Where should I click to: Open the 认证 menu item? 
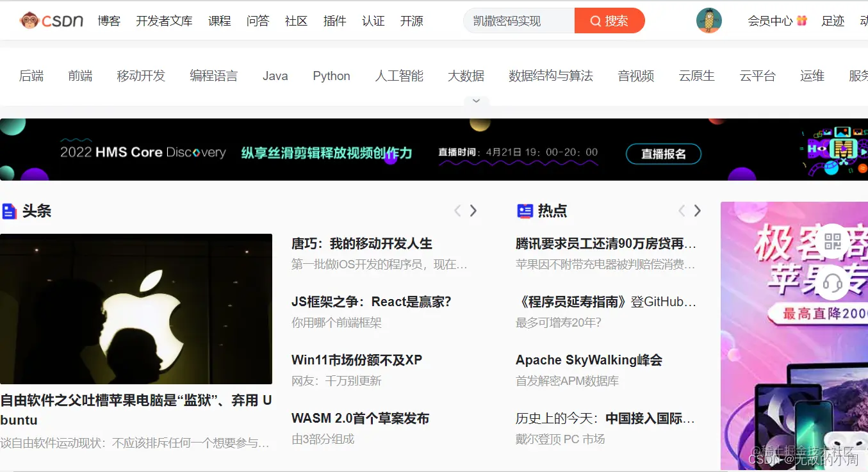[373, 21]
